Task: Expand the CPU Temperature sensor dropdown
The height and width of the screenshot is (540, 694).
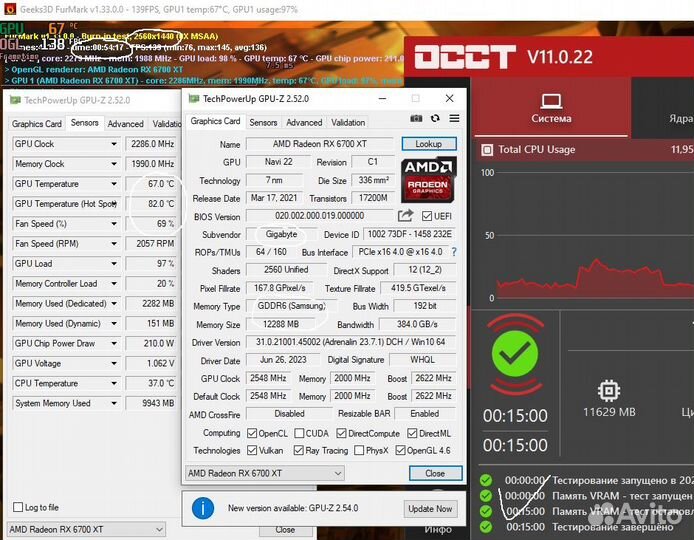Action: pos(114,383)
